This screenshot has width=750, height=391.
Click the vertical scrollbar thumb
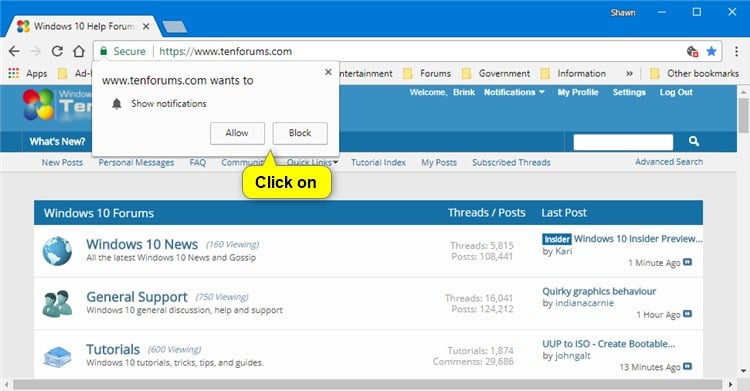tap(743, 115)
